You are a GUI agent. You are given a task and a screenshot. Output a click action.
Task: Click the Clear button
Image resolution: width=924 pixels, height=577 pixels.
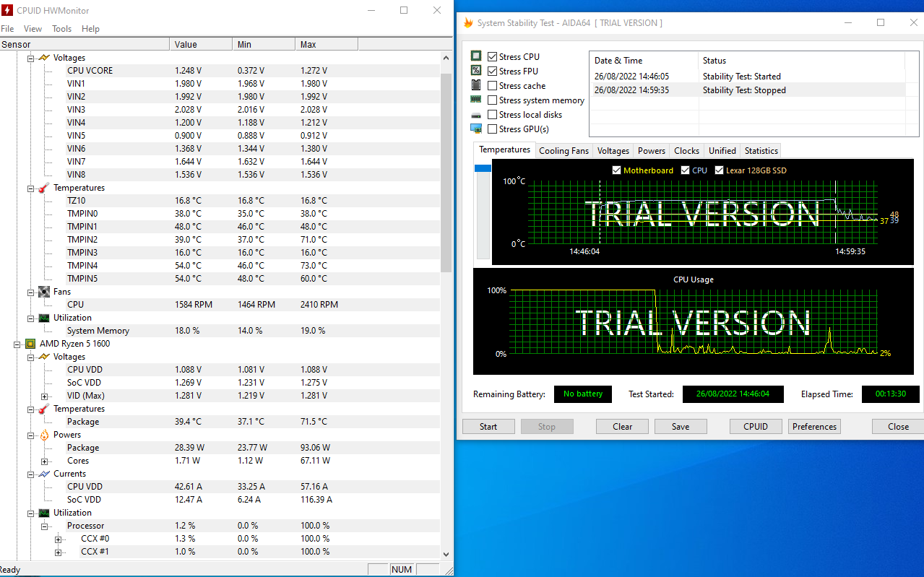(x=622, y=427)
